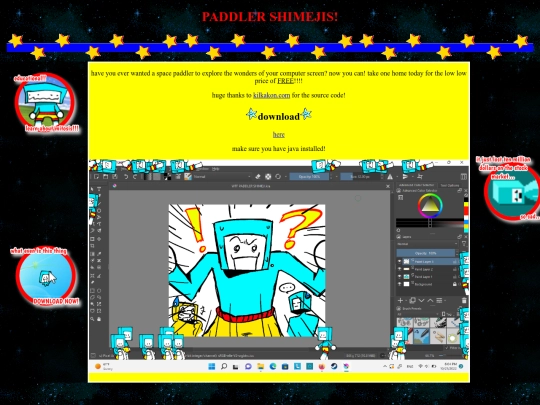Toggle the lock on the Background layer
This screenshot has height=405, width=540.
point(455,284)
